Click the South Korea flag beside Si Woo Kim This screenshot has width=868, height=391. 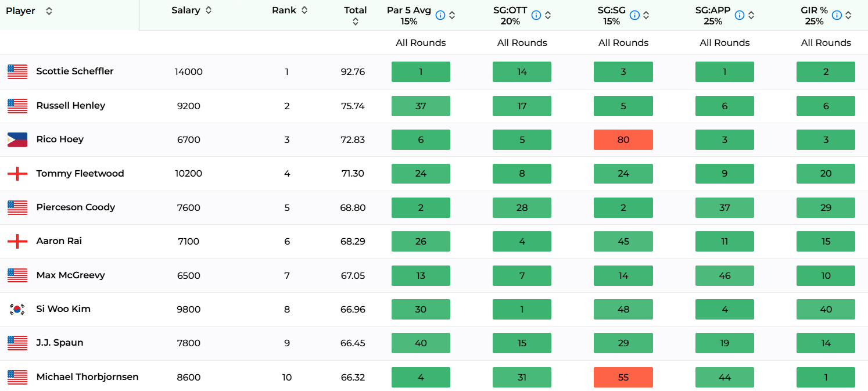(x=17, y=309)
